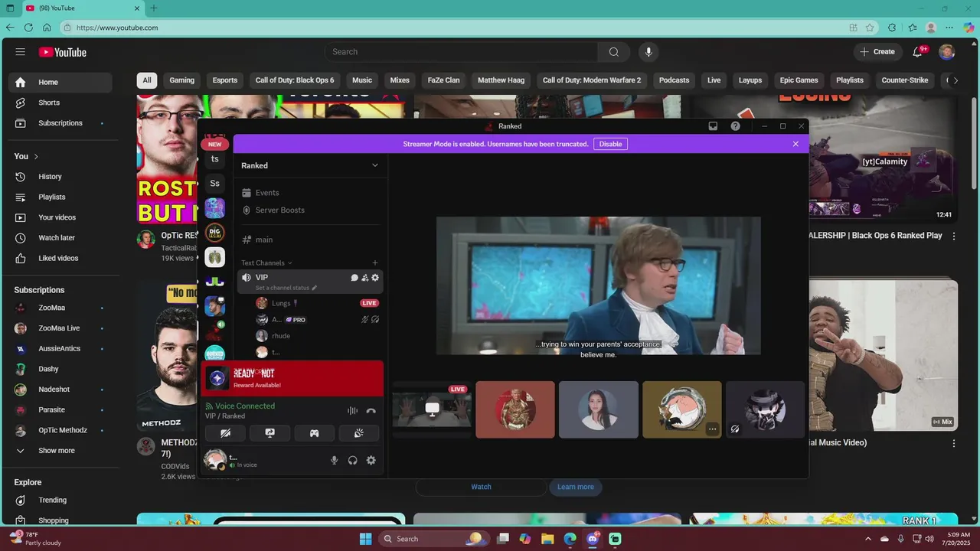Select the Podcasts filter chip

(675, 80)
